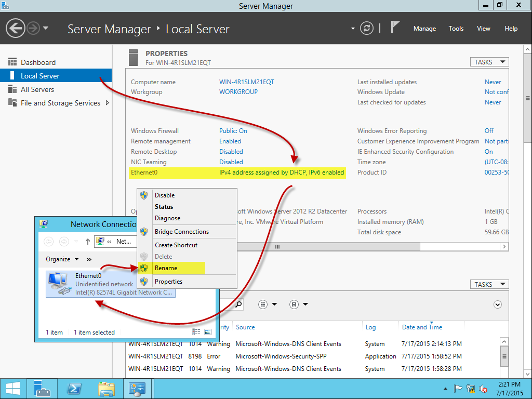The height and width of the screenshot is (399, 532).
Task: Click the shield icon beside Properties
Action: click(x=144, y=282)
